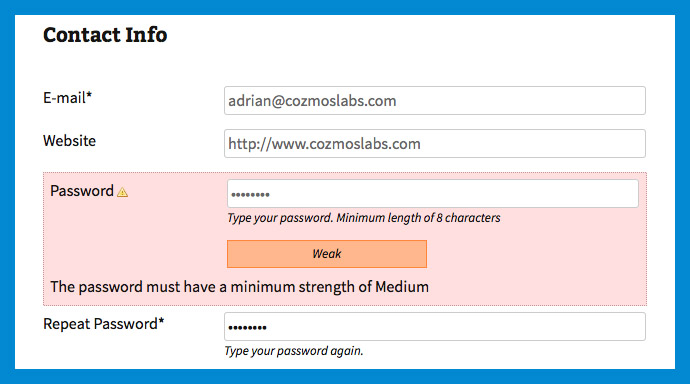Click the 'Type your password again.' hint
The width and height of the screenshot is (690, 384).
294,351
